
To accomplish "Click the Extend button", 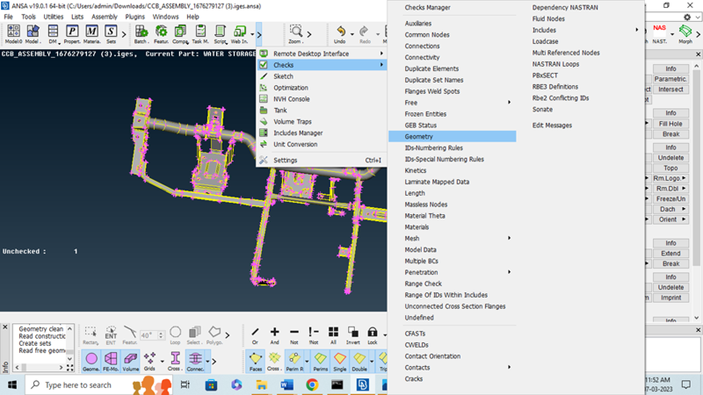I will click(671, 253).
